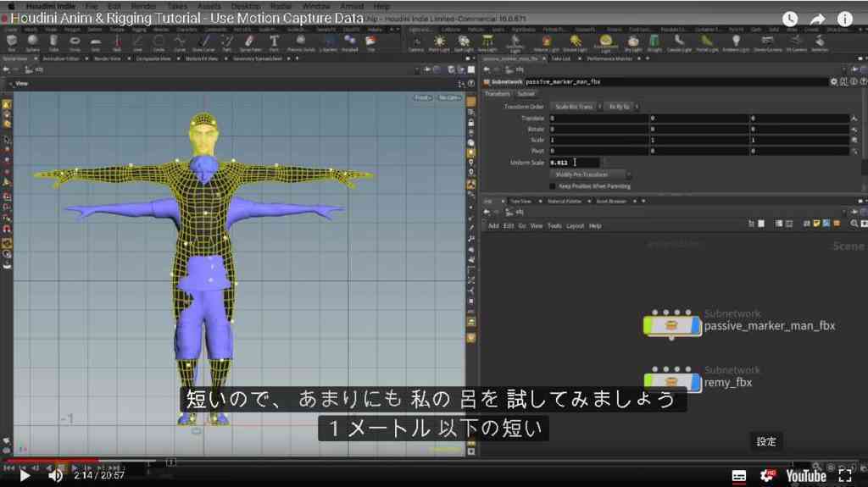Add a Spot Light from the shelf

click(464, 43)
